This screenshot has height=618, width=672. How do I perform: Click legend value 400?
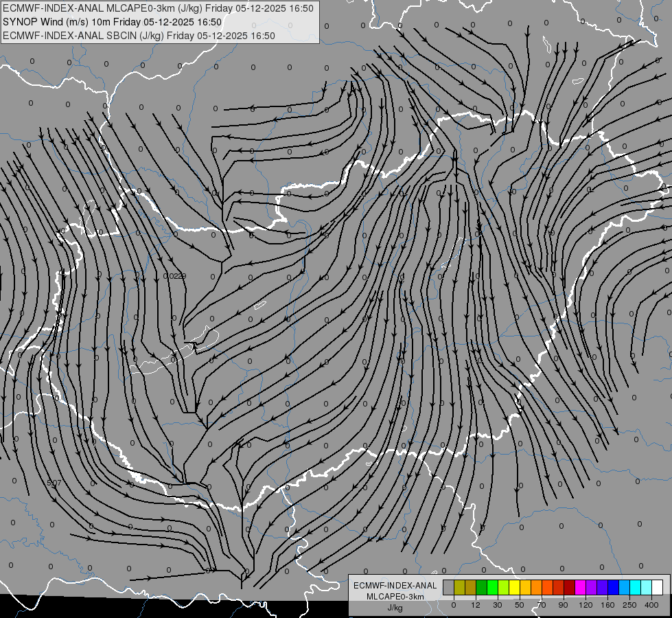point(651,605)
